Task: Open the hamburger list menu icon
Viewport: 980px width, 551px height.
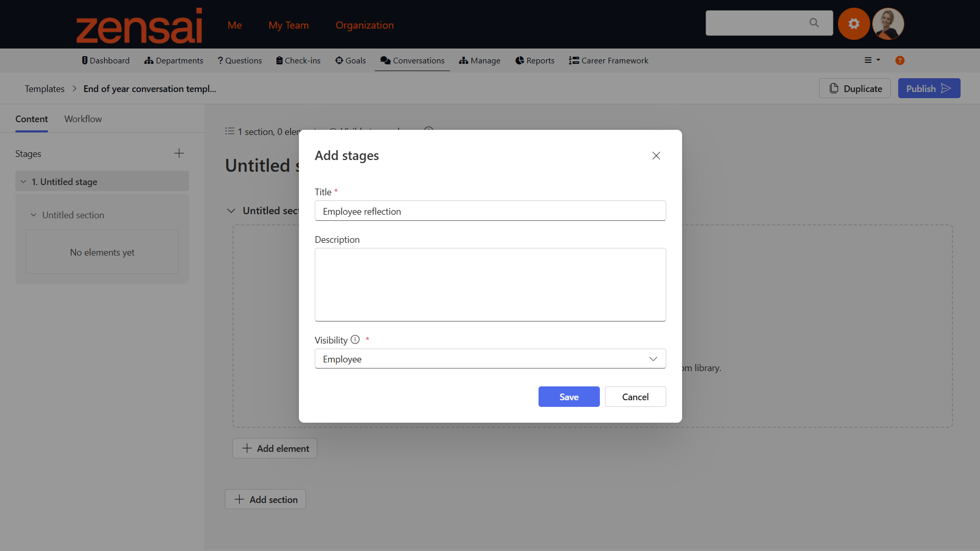Action: pyautogui.click(x=872, y=60)
